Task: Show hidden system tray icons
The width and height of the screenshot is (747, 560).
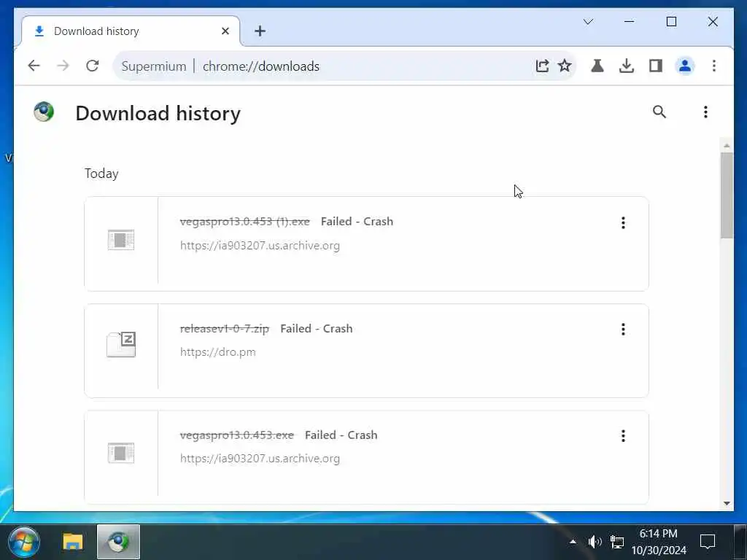Action: click(573, 542)
